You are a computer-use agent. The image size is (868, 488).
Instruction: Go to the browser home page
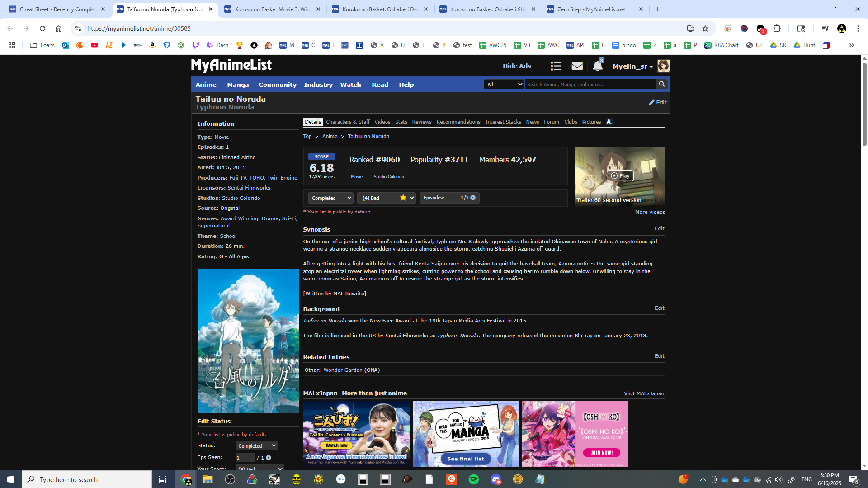pos(59,28)
